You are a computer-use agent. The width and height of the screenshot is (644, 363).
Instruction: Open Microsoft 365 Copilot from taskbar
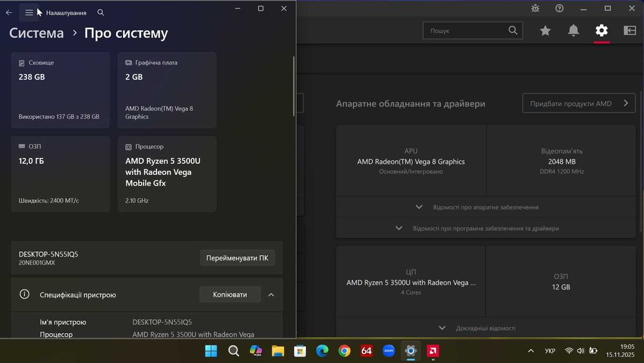(256, 351)
